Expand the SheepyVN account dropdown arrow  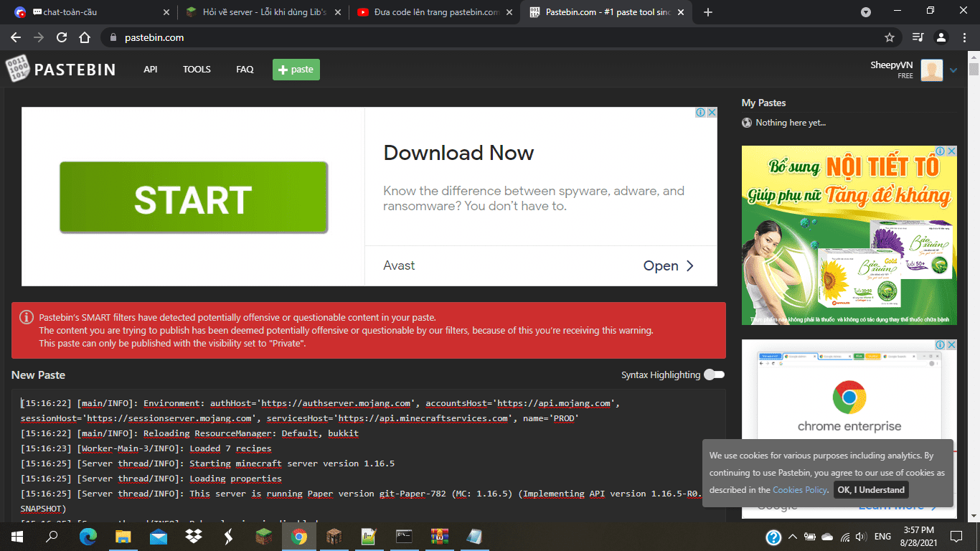point(953,70)
